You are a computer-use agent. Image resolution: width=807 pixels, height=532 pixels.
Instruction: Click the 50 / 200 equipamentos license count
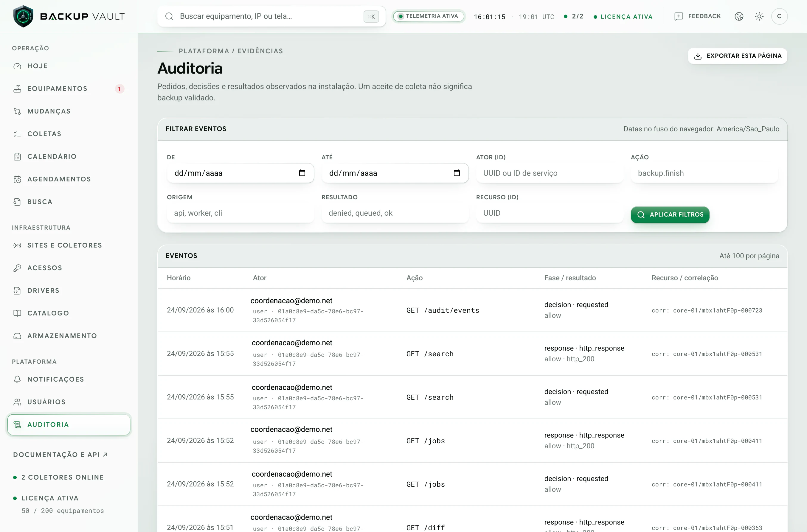pos(63,511)
